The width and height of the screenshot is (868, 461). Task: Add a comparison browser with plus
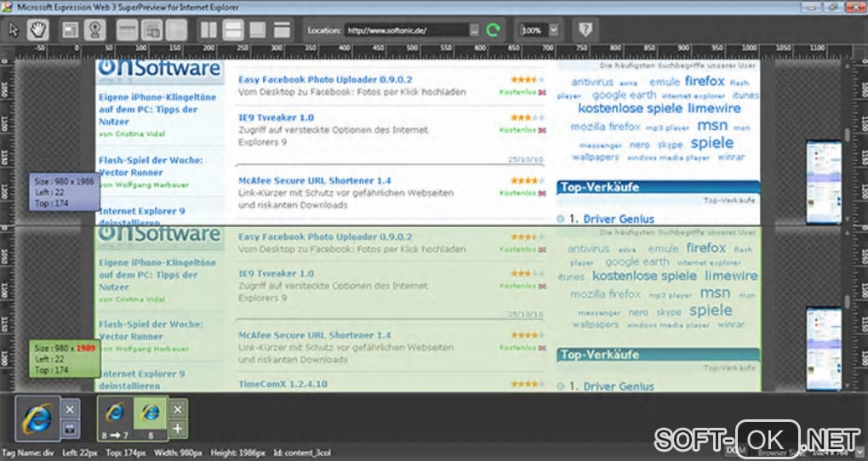coord(177,429)
